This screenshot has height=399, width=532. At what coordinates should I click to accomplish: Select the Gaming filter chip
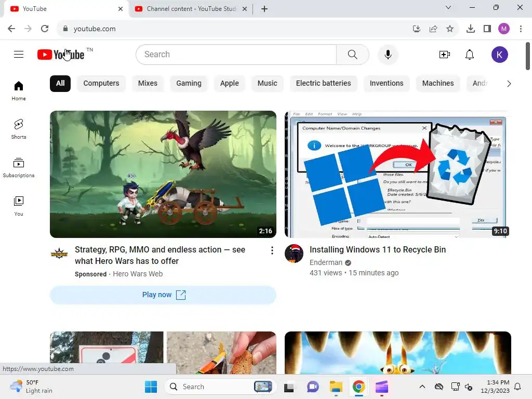[189, 84]
